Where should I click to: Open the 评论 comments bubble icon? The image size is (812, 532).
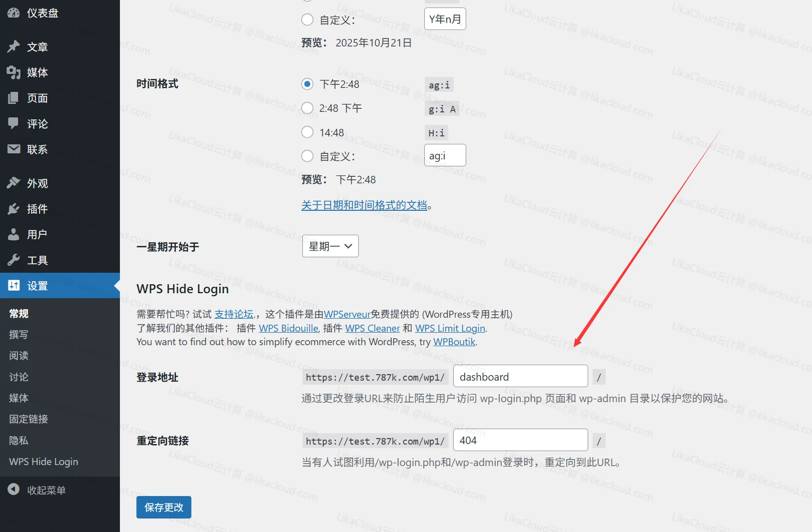(x=13, y=123)
